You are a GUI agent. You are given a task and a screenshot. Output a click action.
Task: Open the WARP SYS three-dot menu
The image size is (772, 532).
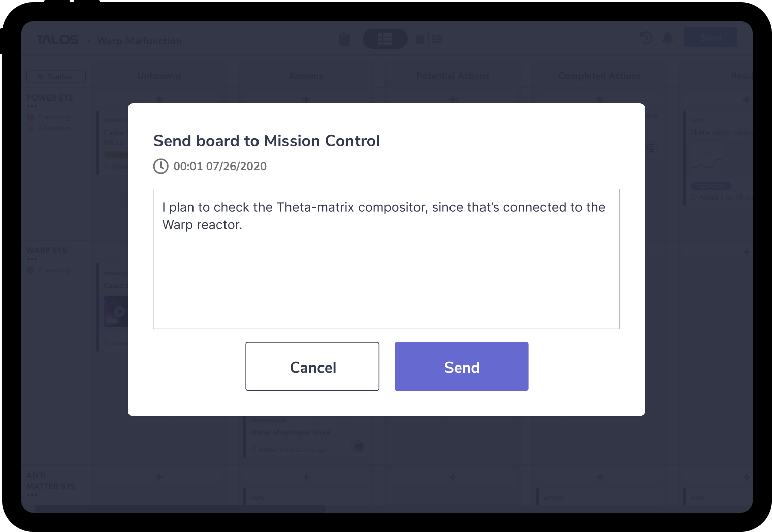[32, 259]
